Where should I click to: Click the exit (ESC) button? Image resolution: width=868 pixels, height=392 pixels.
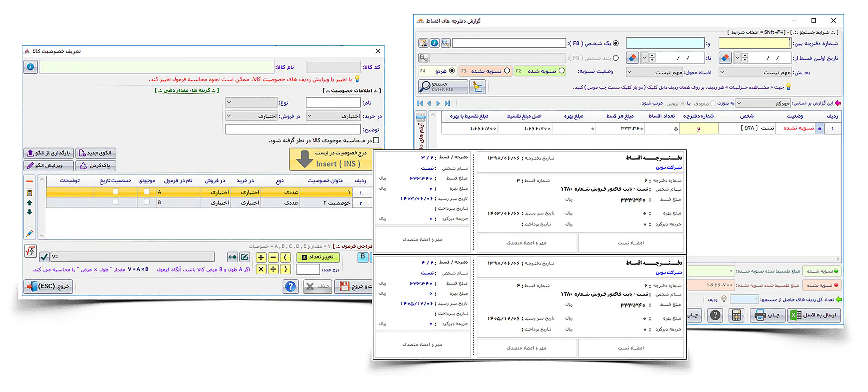point(48,286)
